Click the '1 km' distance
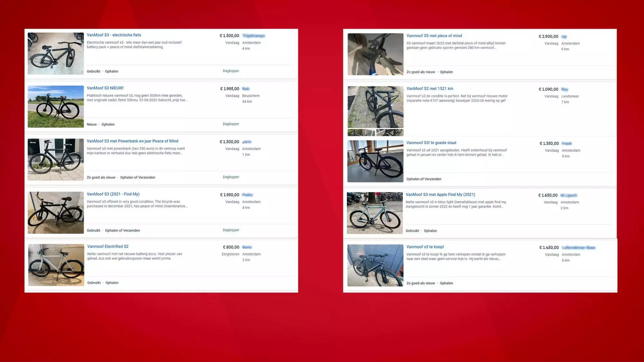This screenshot has width=644, height=362. click(x=246, y=155)
